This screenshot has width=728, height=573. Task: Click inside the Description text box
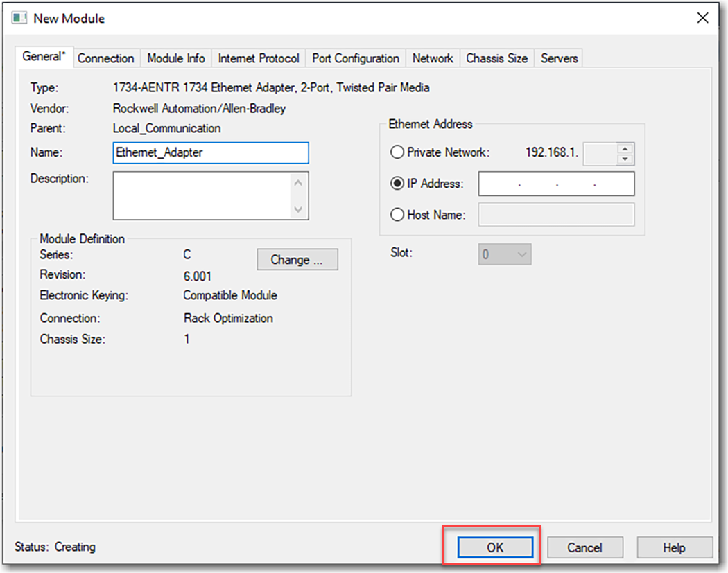coord(202,195)
